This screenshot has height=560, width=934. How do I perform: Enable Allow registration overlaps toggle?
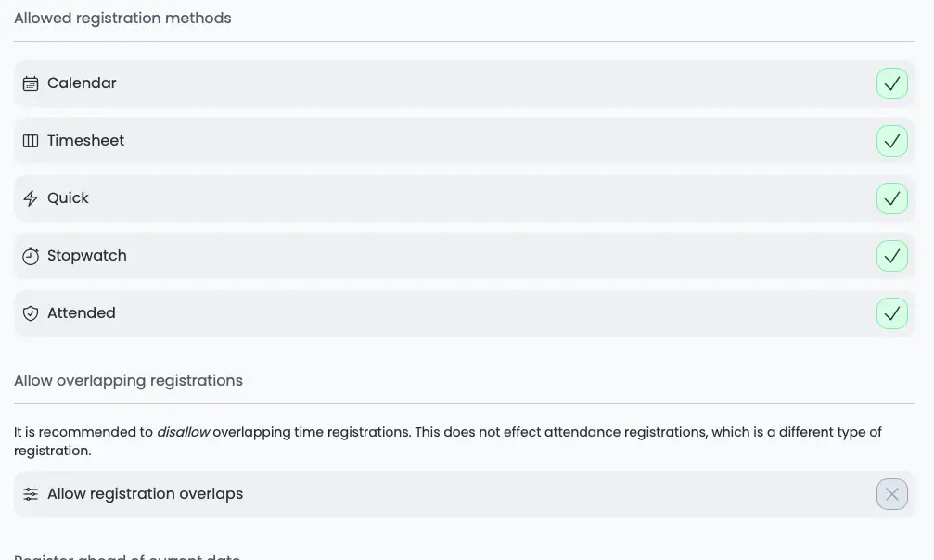click(891, 494)
